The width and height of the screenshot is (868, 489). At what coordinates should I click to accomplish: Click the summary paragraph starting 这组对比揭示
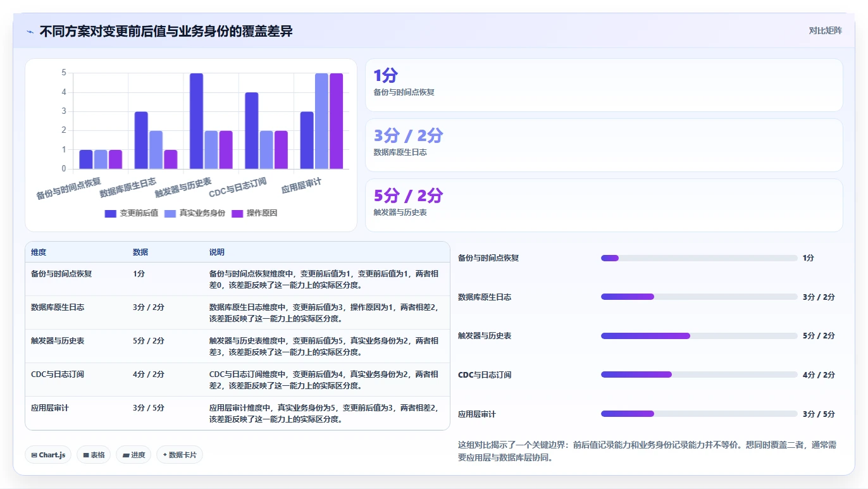click(647, 451)
